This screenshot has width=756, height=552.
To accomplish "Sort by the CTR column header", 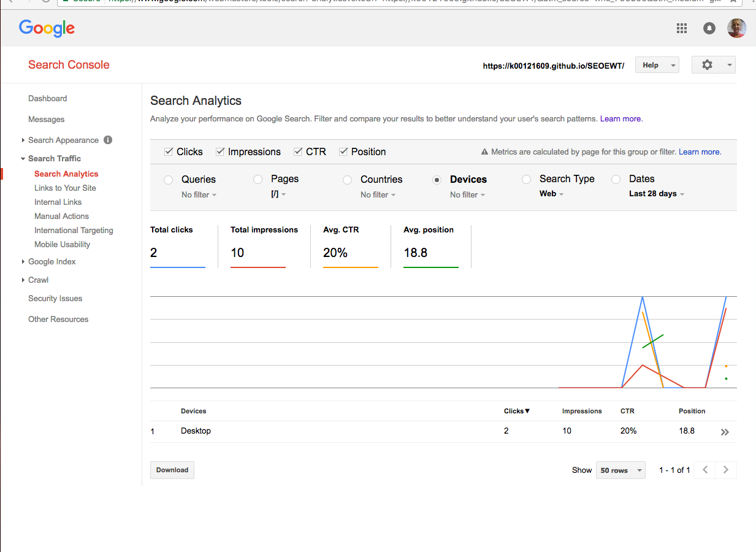I will pyautogui.click(x=627, y=411).
